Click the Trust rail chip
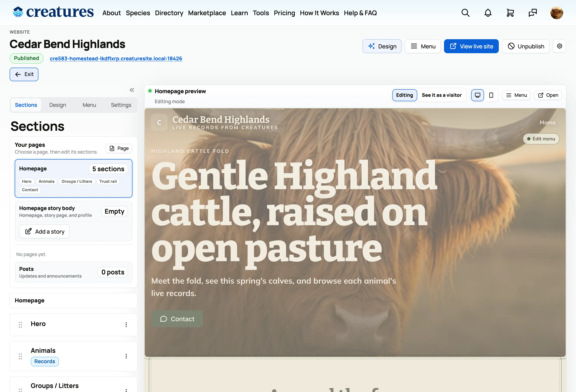This screenshot has width=576, height=392. 108,181
